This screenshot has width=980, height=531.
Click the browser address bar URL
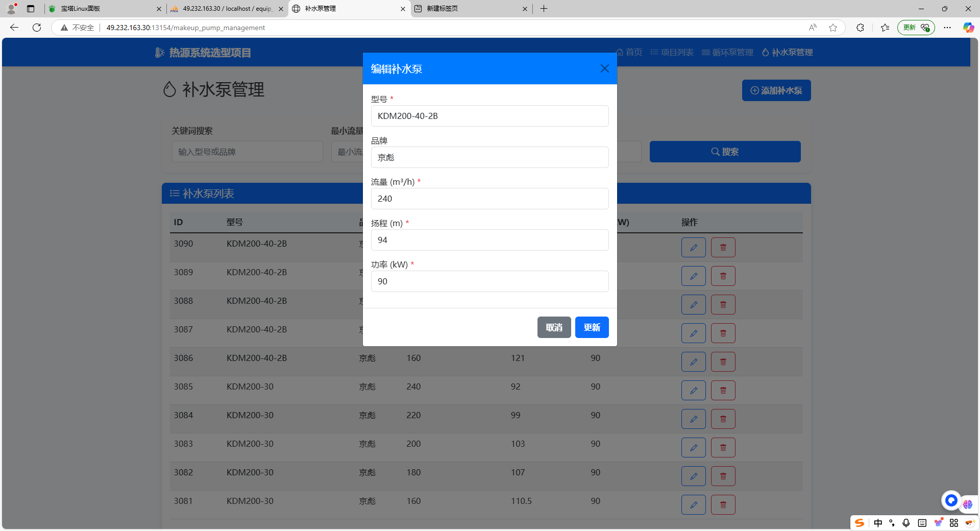coord(186,28)
